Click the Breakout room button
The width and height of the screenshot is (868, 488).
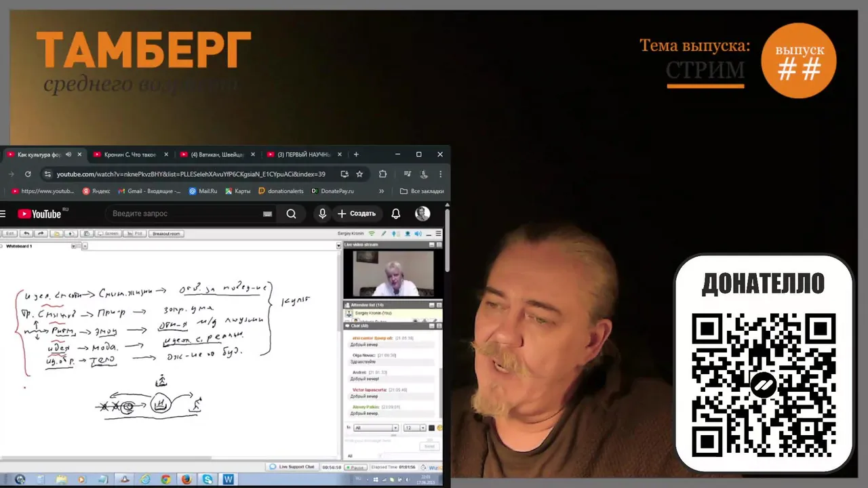[166, 233]
